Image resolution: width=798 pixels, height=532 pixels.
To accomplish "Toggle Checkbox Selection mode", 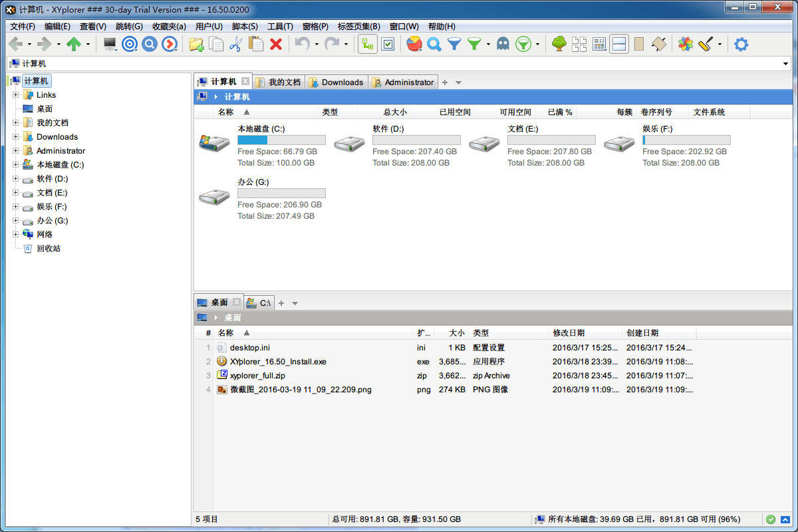I will (x=387, y=44).
